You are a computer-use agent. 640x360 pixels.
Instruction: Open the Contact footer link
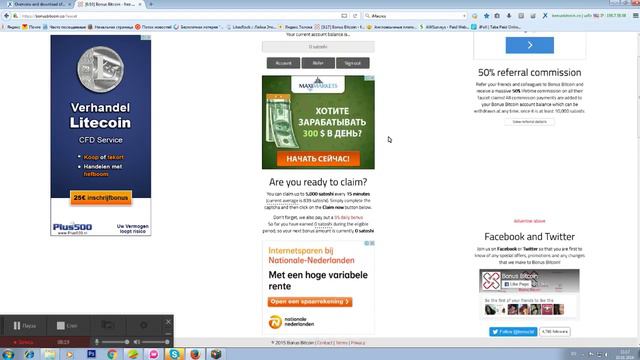(324, 343)
